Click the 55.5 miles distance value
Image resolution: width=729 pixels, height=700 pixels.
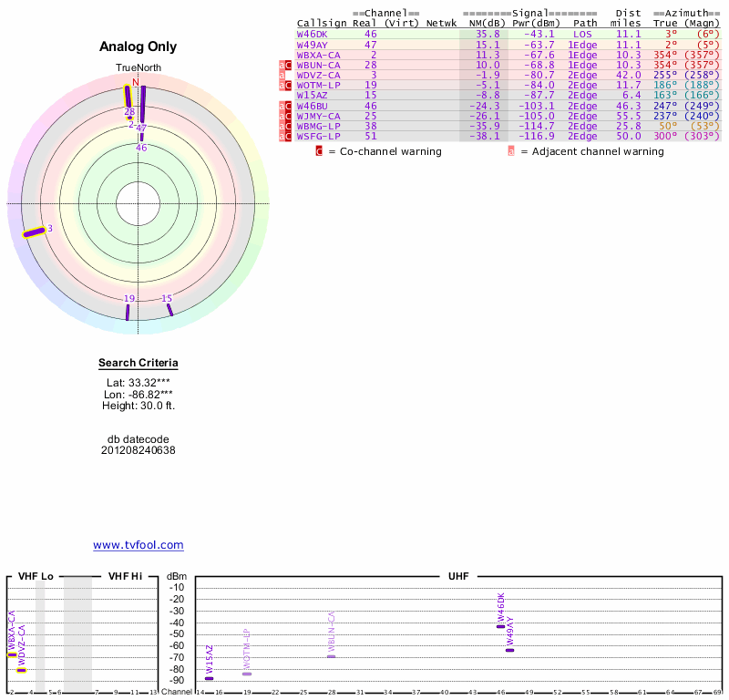coord(629,117)
